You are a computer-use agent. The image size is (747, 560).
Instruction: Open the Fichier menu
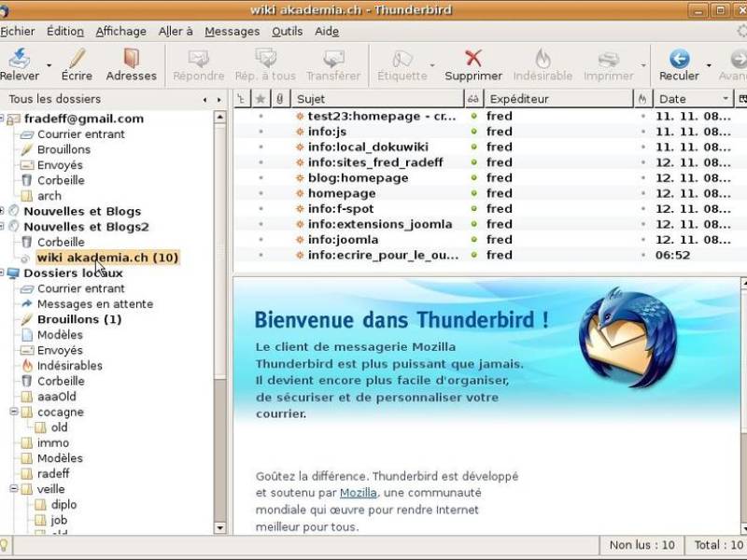(x=18, y=32)
